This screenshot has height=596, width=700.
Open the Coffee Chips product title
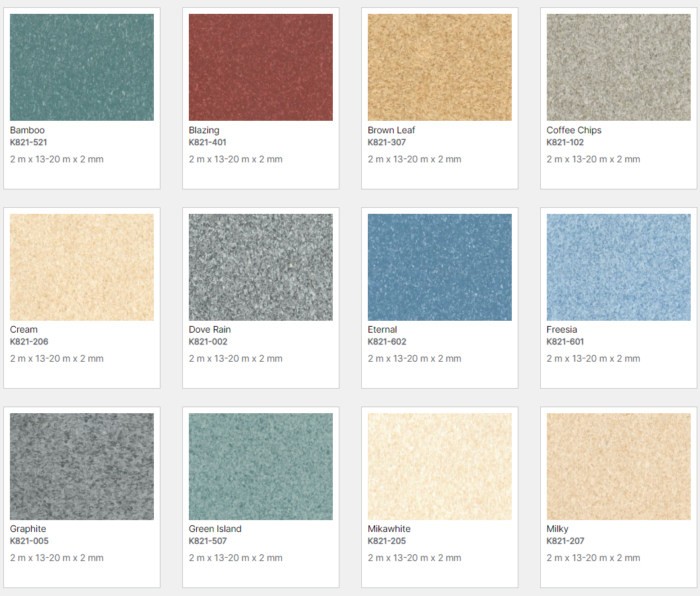pos(574,130)
